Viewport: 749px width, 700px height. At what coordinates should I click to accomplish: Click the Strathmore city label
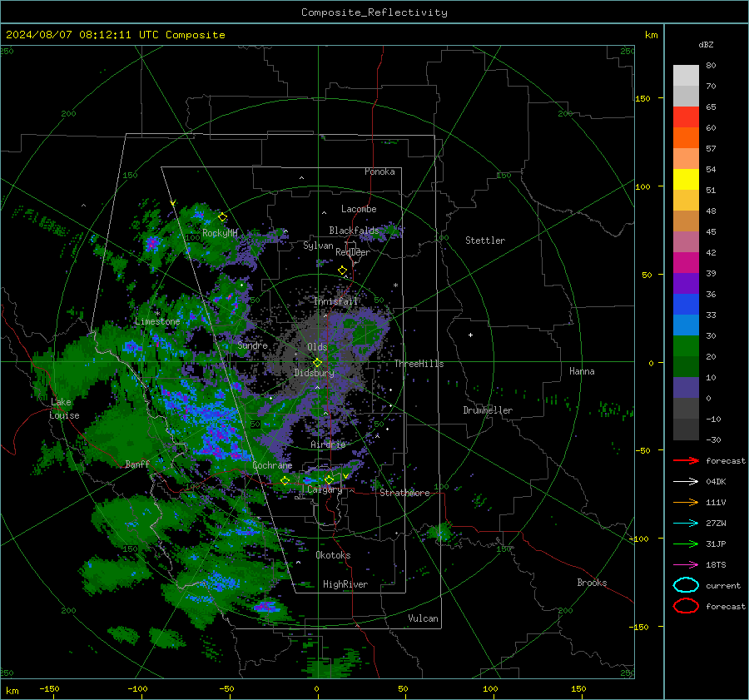(404, 493)
